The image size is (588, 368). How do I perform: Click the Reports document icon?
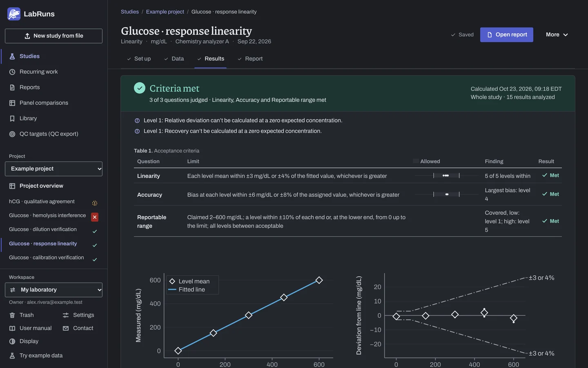tap(12, 88)
